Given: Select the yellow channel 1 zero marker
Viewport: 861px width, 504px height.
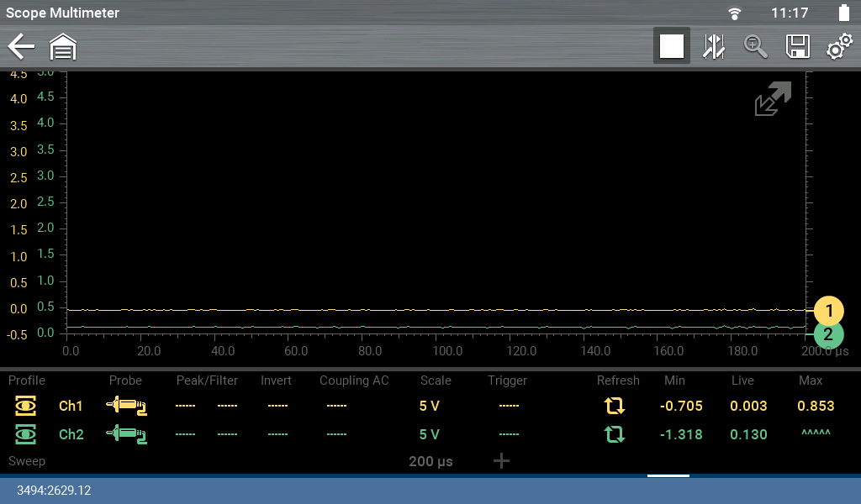Looking at the screenshot, I should click(828, 311).
